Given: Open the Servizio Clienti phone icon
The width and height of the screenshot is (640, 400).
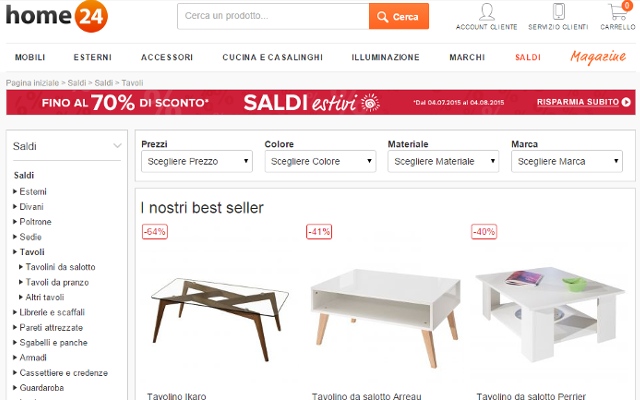Looking at the screenshot, I should (x=558, y=11).
